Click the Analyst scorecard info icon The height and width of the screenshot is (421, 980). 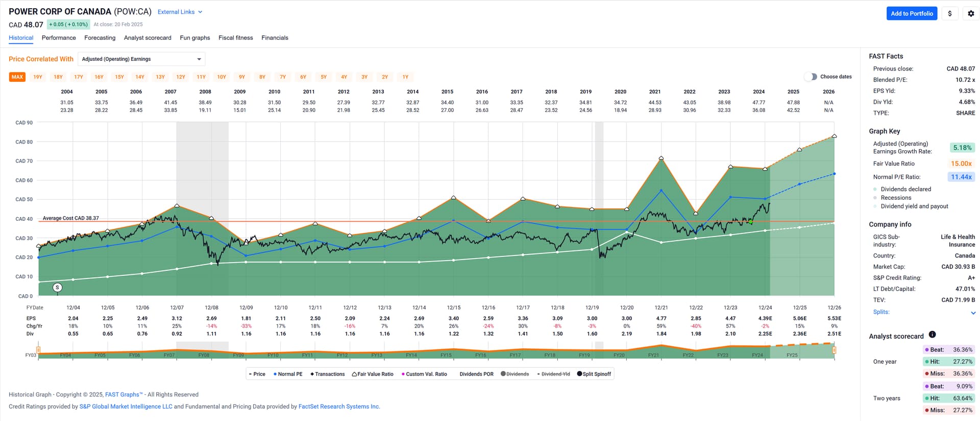click(932, 335)
